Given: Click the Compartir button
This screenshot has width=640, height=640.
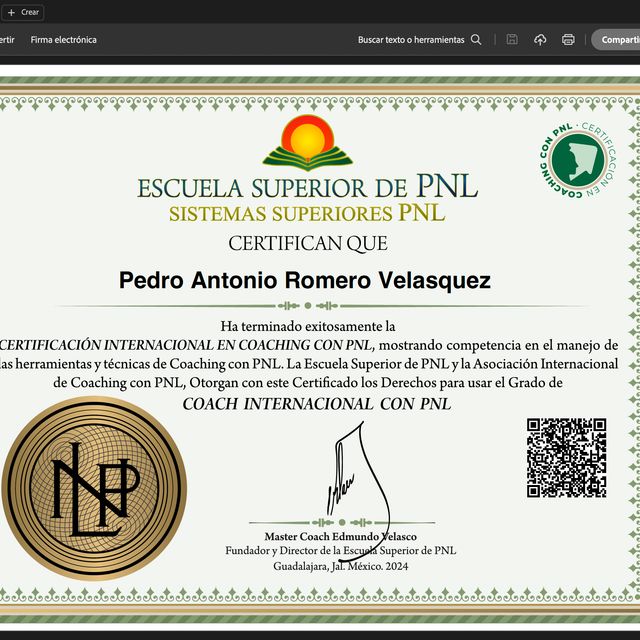Looking at the screenshot, I should pos(616,40).
